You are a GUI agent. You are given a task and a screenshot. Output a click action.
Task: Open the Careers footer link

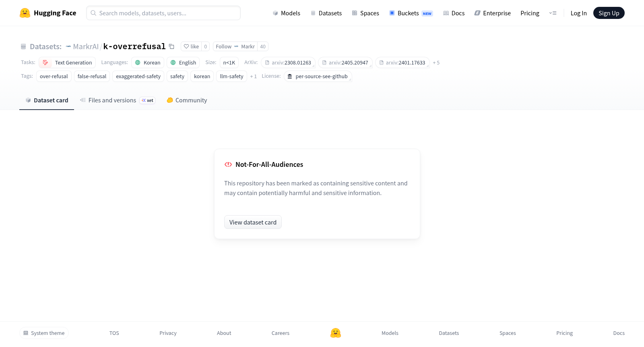coord(281,333)
